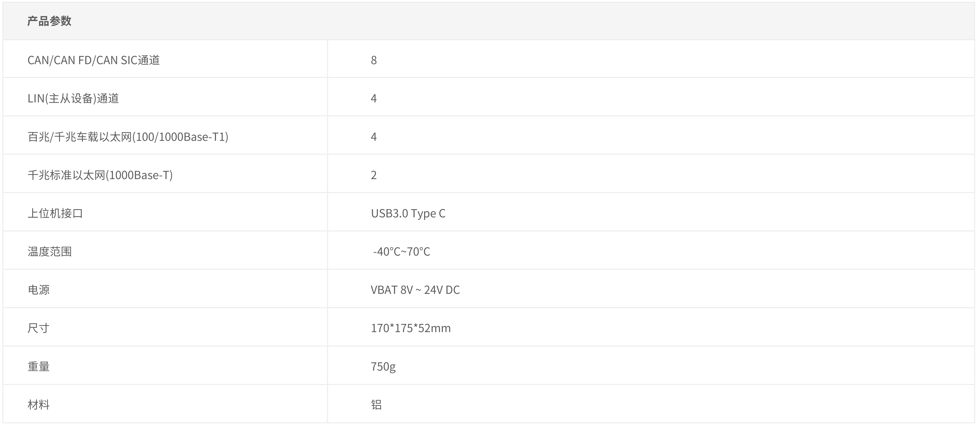The height and width of the screenshot is (426, 980).
Task: Select the LIN(主从设备)通道 row label
Action: coord(73,99)
